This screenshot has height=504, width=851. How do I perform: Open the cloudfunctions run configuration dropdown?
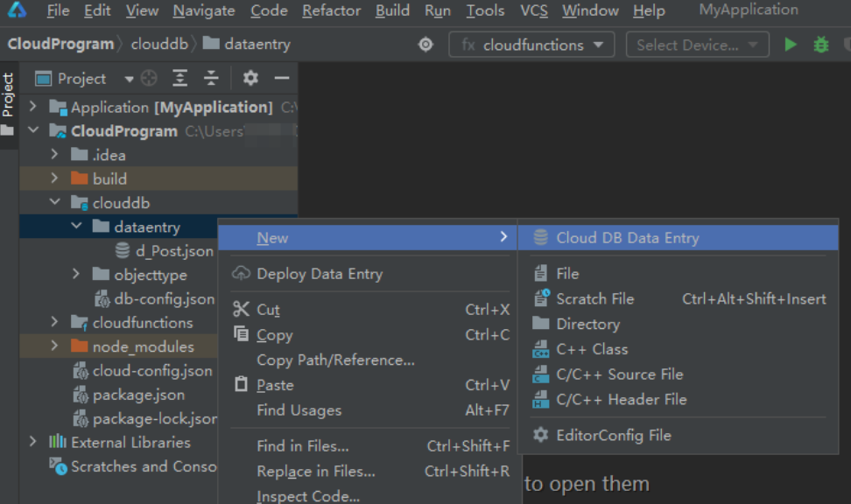click(x=531, y=45)
